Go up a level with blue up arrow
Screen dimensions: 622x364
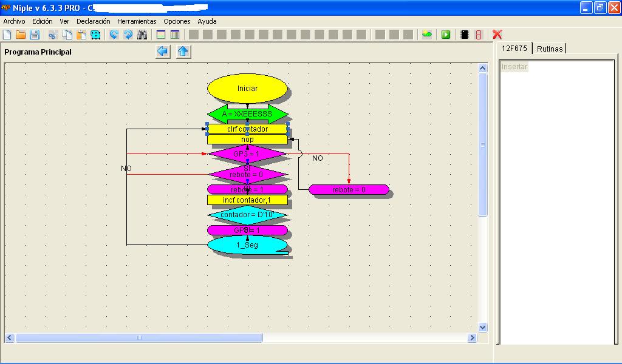pos(183,52)
